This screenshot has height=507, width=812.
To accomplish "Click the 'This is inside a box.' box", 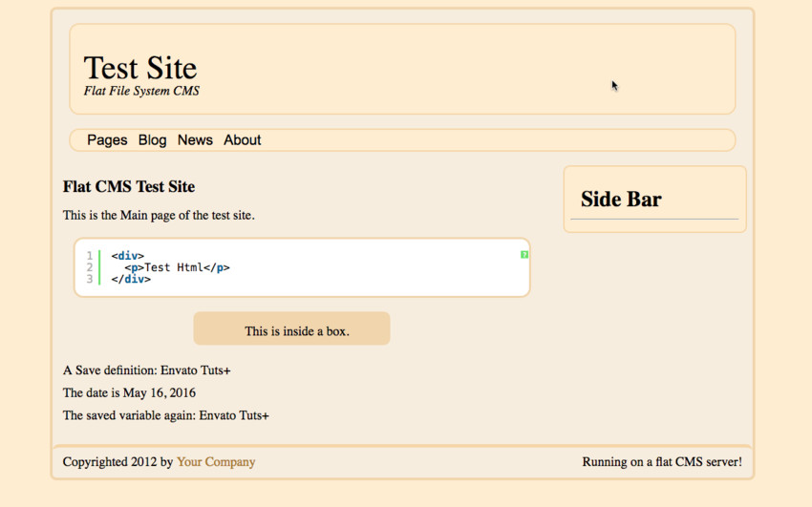I will (291, 328).
